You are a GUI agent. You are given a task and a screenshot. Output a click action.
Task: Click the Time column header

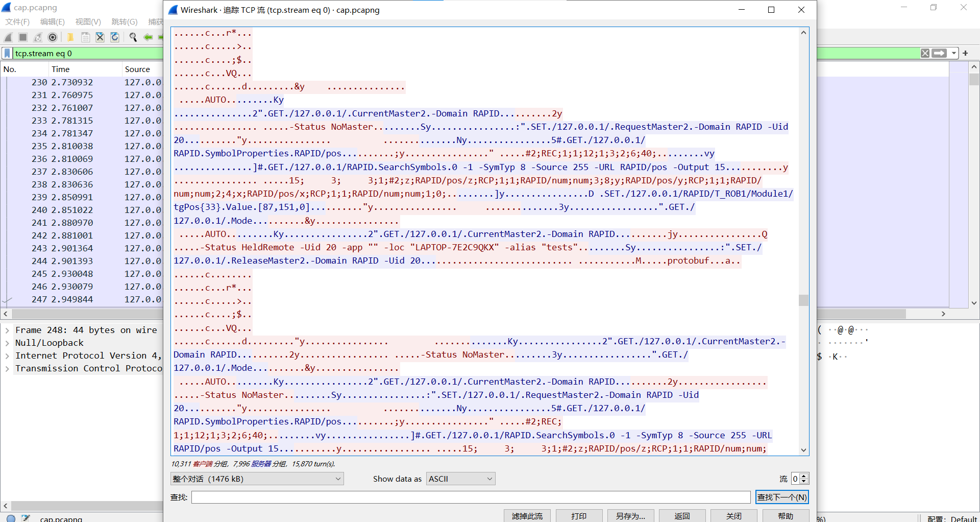(85, 69)
